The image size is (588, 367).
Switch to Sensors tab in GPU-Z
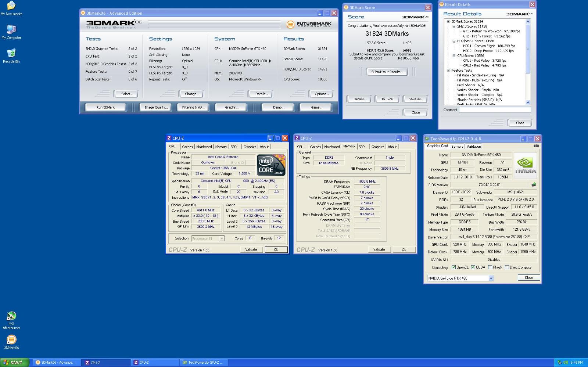pyautogui.click(x=457, y=146)
